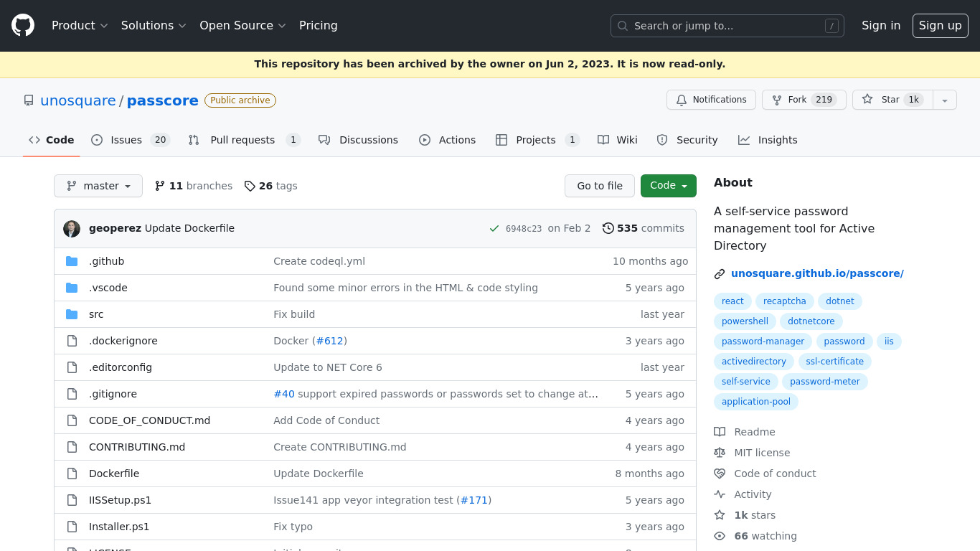Click the GitHub Octocat logo
Image resolution: width=980 pixels, height=551 pixels.
(23, 25)
